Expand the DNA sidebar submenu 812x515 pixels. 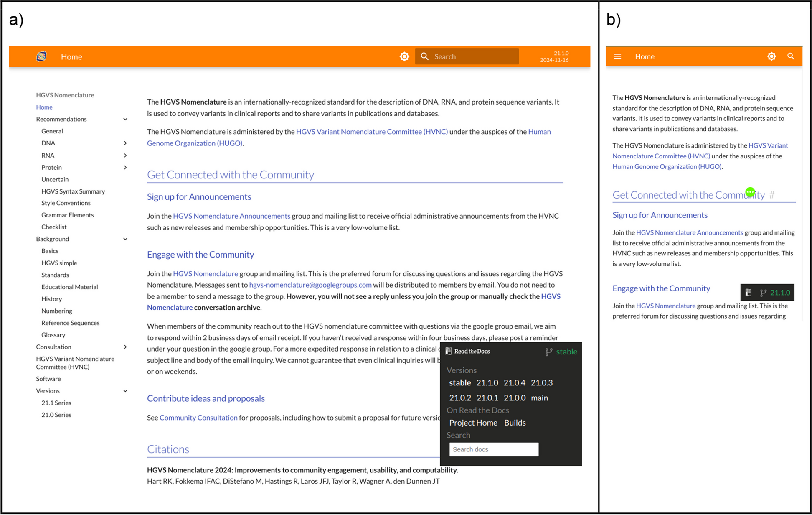(x=125, y=143)
